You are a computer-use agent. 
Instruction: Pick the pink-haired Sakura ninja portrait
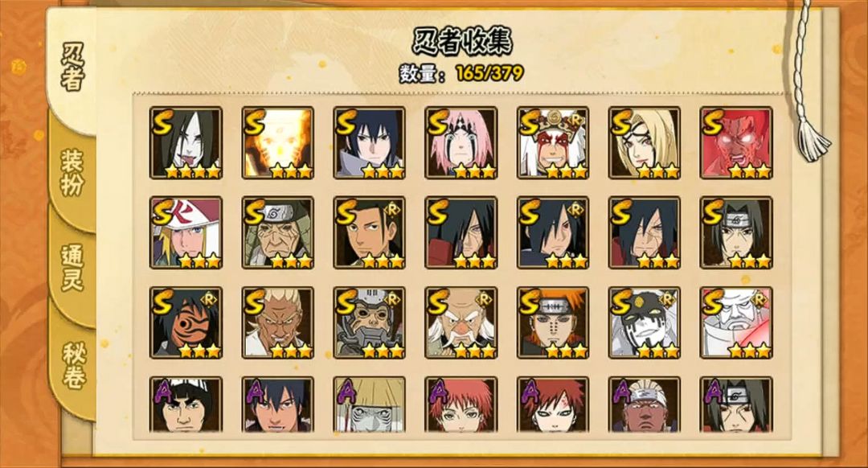[461, 143]
